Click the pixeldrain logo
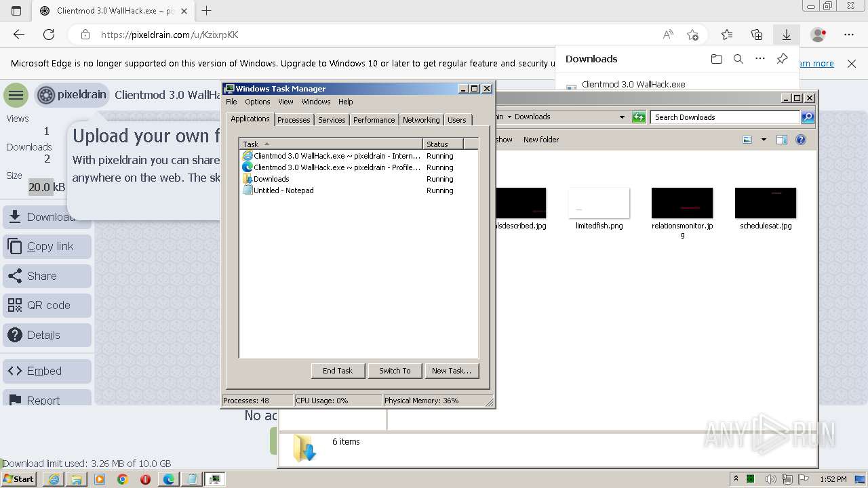 [x=72, y=95]
